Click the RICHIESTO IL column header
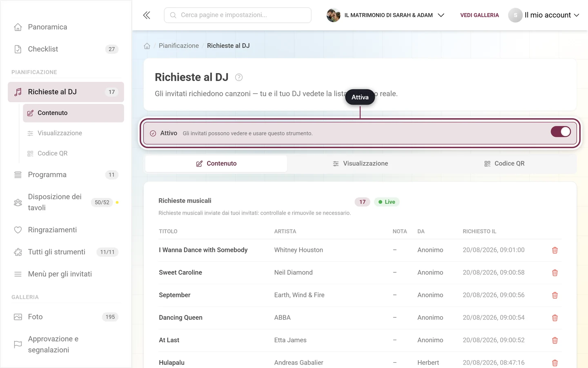Viewport: 588px width, 368px height. (479, 231)
